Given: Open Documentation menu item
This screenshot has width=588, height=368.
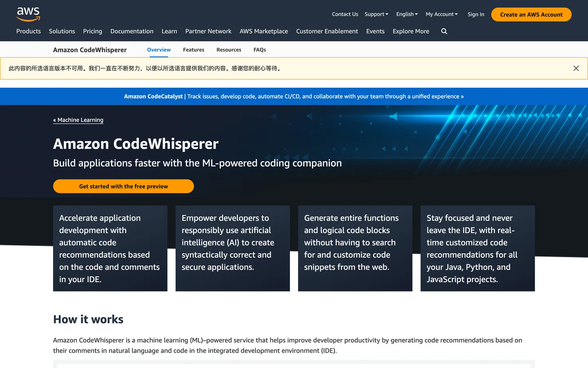Looking at the screenshot, I should click(132, 31).
